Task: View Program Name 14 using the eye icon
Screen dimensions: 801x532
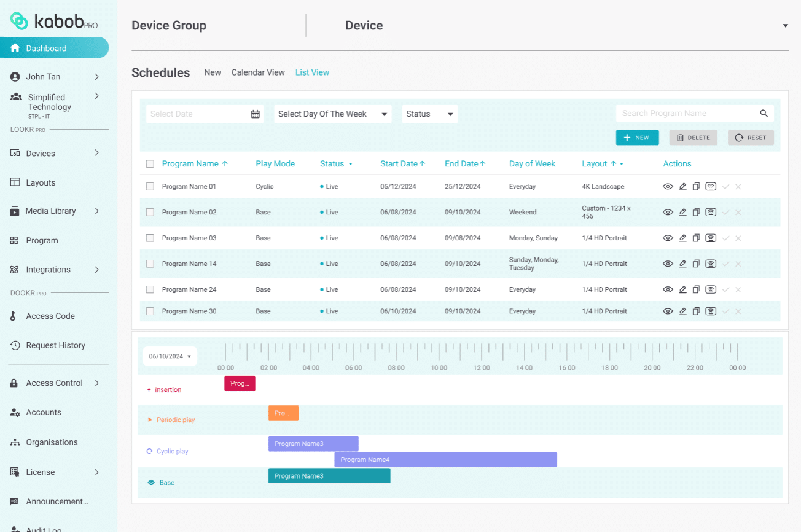Action: point(668,264)
